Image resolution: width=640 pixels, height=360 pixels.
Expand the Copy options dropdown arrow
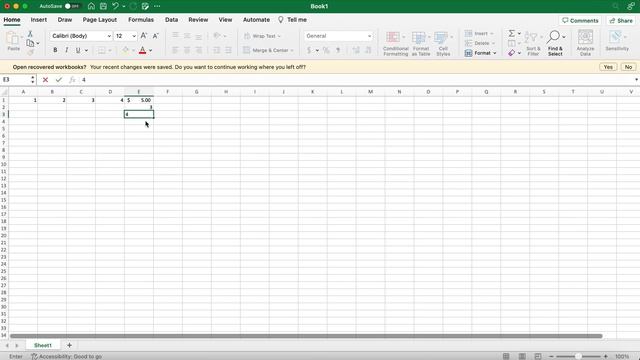(x=38, y=43)
